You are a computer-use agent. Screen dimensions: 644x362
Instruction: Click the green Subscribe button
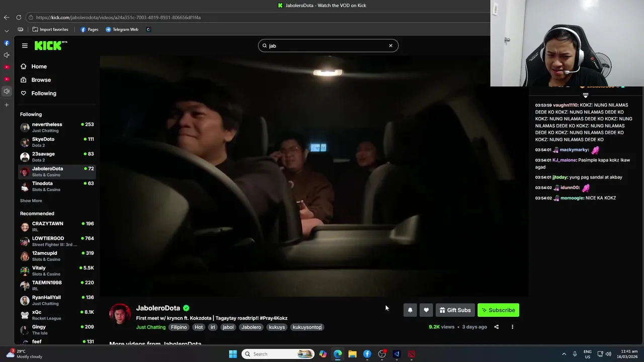click(498, 310)
